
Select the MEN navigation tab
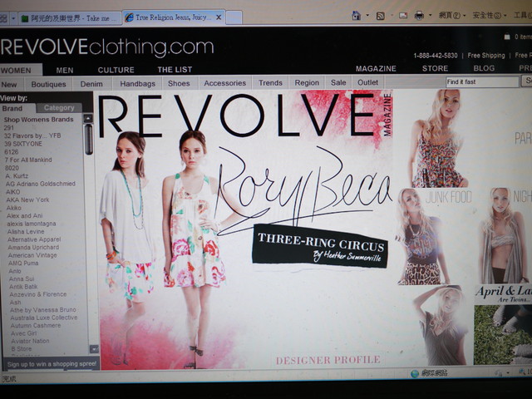pos(65,70)
